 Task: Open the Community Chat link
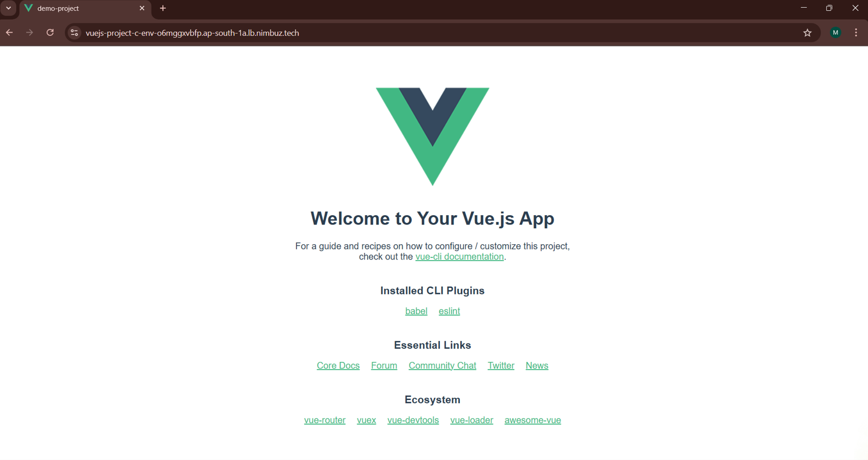442,366
